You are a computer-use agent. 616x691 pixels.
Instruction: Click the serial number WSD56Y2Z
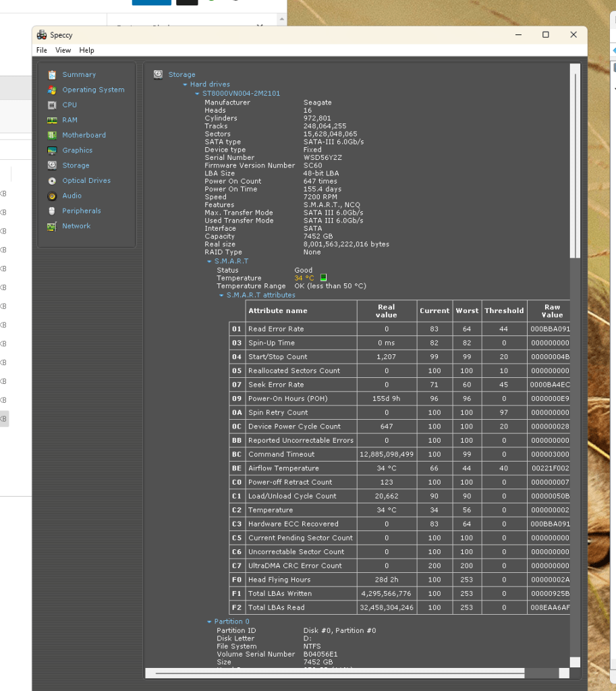(x=323, y=158)
